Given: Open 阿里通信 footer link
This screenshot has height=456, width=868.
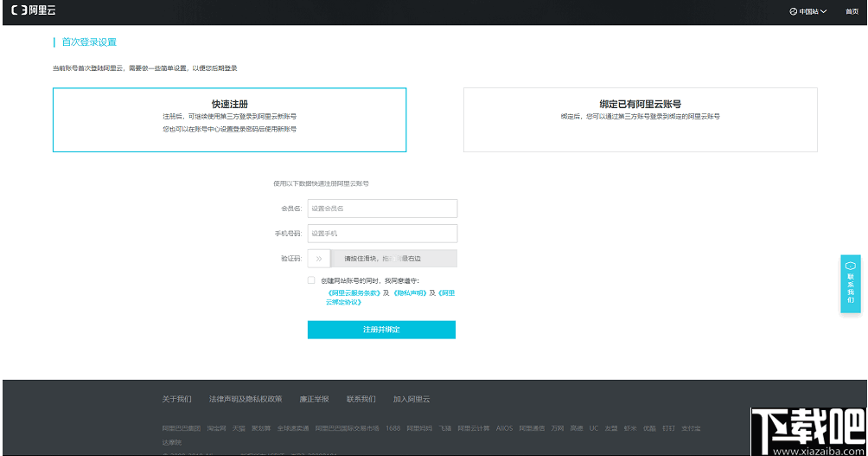Looking at the screenshot, I should (x=532, y=428).
